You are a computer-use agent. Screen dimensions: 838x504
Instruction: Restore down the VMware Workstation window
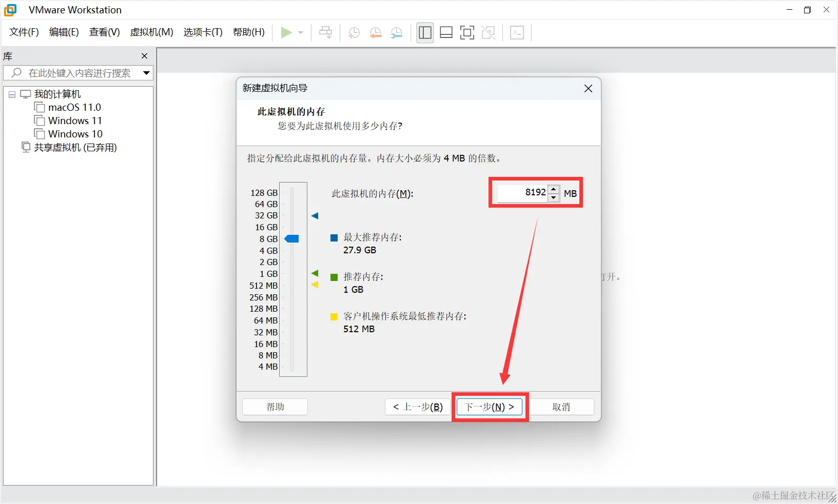click(807, 10)
